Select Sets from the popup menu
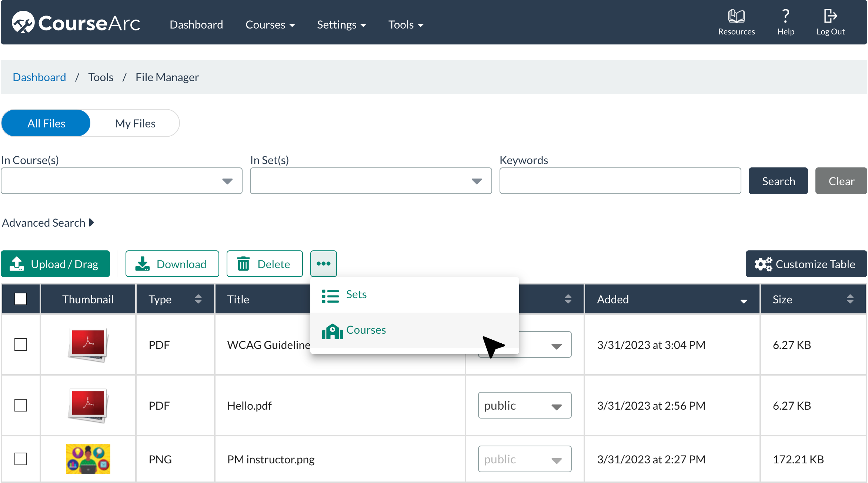This screenshot has height=483, width=868. tap(356, 294)
